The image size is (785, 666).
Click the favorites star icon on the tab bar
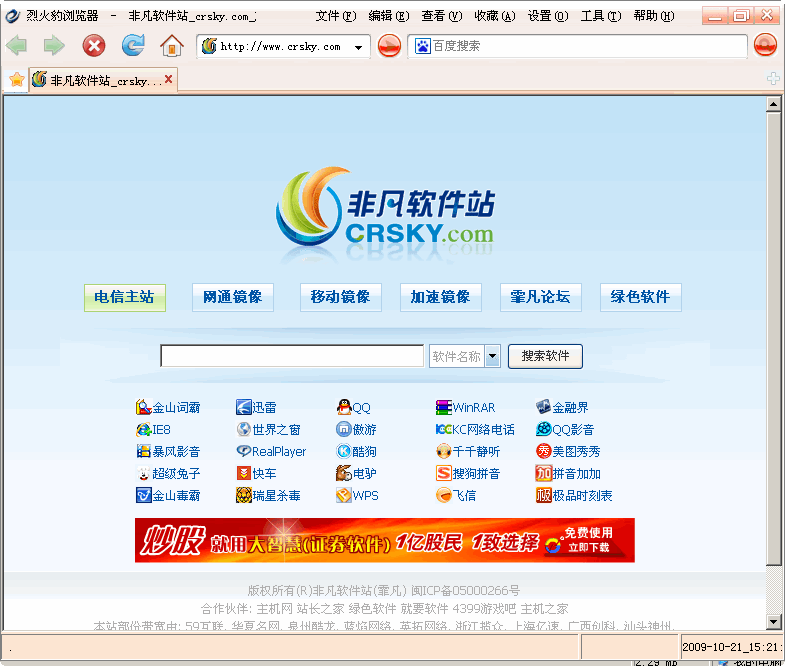click(x=17, y=80)
